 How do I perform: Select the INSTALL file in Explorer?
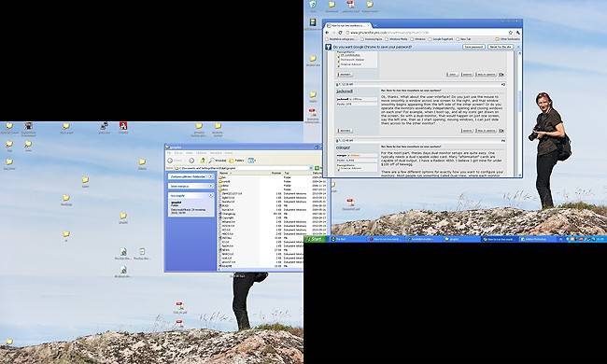(226, 238)
